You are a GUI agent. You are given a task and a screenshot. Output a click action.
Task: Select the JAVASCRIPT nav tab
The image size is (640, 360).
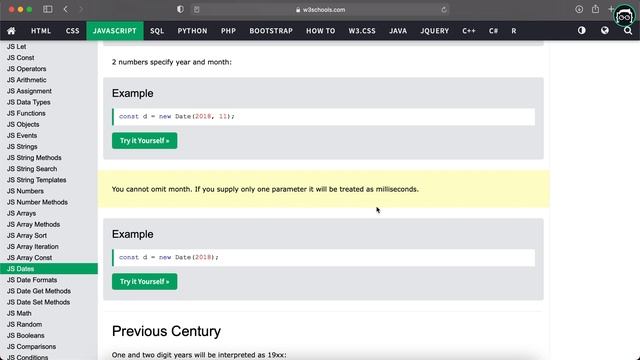pyautogui.click(x=115, y=31)
